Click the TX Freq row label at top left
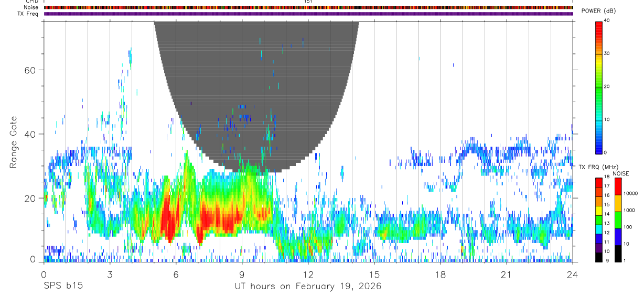The width and height of the screenshot is (644, 297). click(x=28, y=14)
